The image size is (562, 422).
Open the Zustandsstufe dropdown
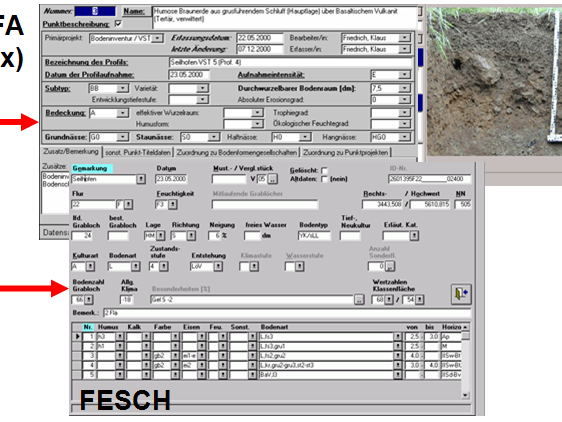click(x=164, y=266)
